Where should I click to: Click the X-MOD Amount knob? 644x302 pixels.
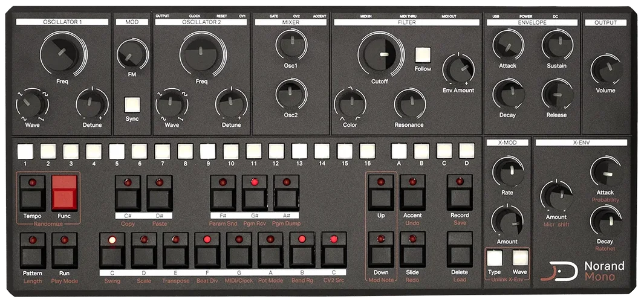[x=508, y=220]
